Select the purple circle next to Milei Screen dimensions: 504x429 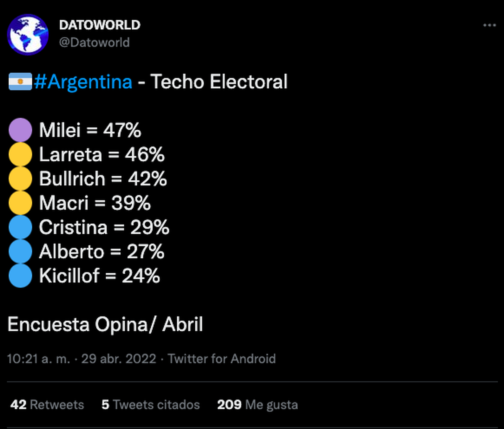tap(20, 130)
